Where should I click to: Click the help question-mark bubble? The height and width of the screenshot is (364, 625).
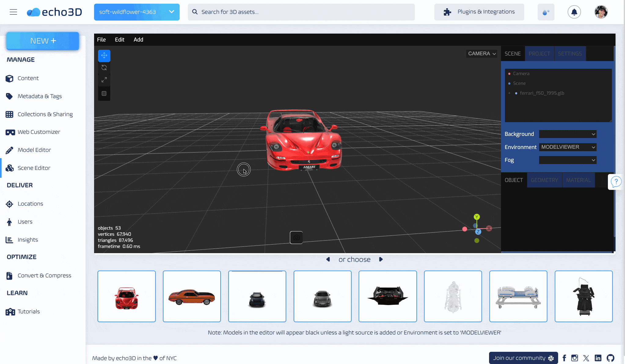tap(616, 182)
